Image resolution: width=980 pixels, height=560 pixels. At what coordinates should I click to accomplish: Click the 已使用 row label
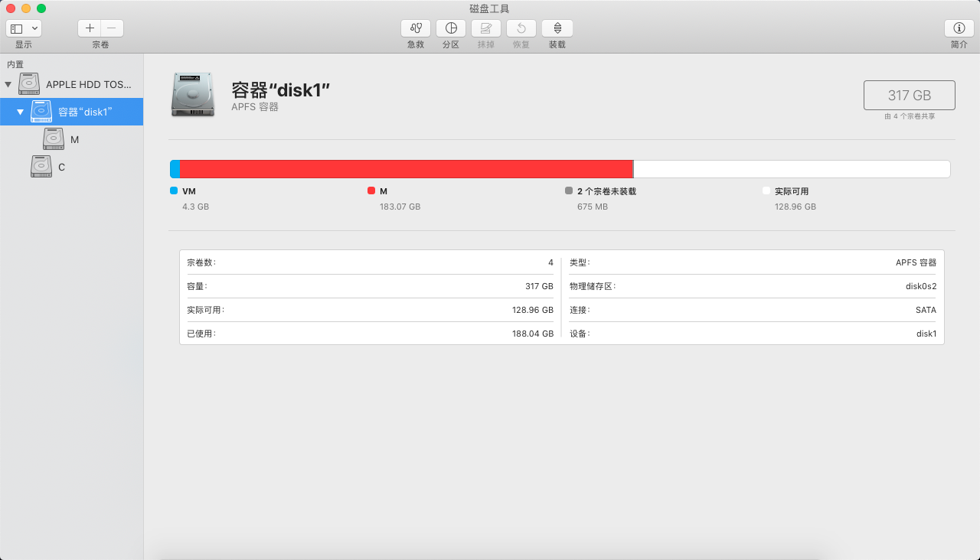(x=201, y=334)
